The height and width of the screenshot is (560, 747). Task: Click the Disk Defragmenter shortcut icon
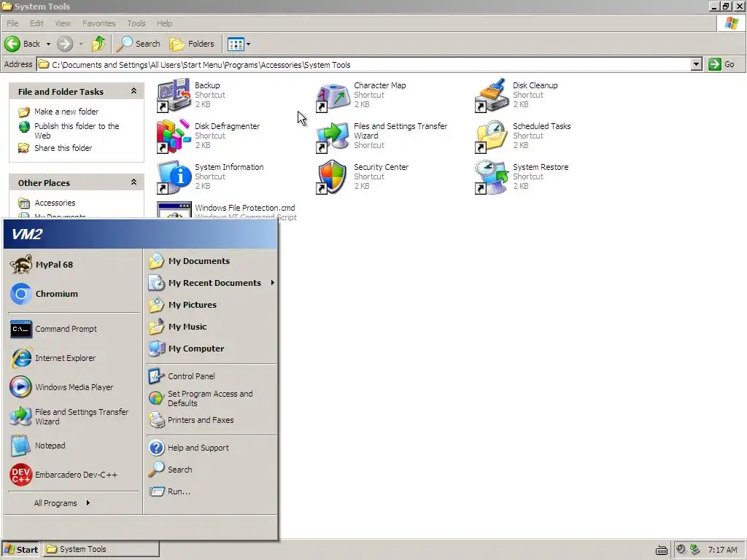tap(174, 136)
